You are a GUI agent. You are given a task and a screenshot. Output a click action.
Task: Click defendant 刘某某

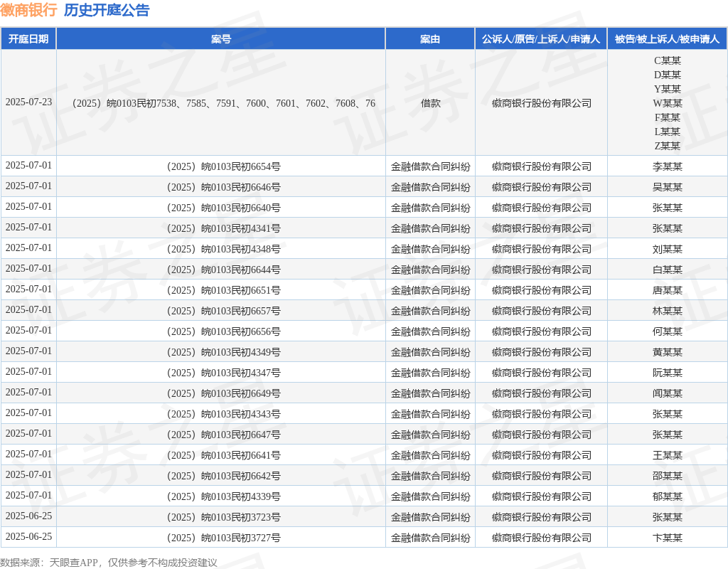[667, 249]
